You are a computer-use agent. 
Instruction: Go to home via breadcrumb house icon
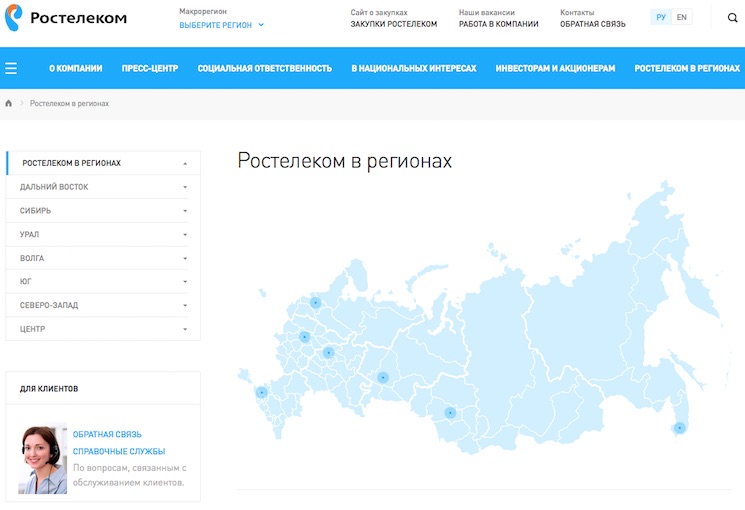pos(9,103)
